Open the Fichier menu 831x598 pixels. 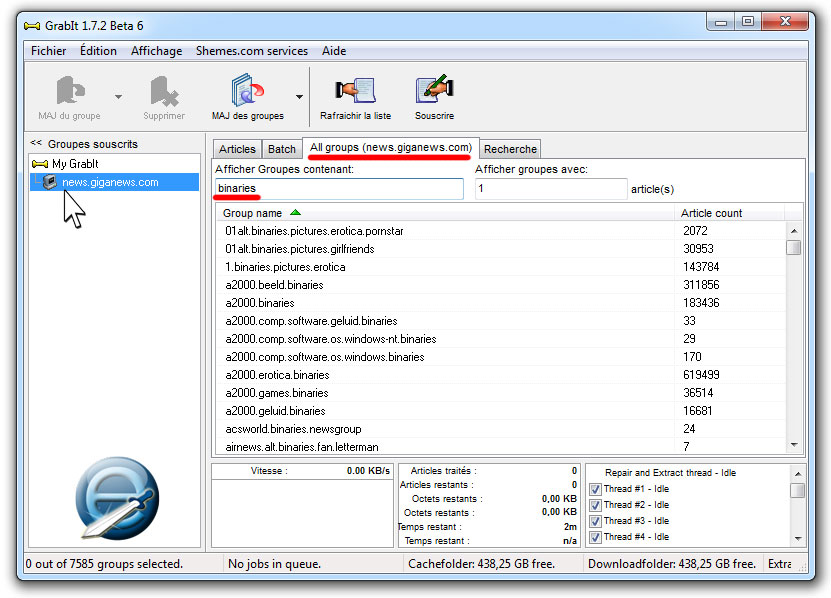pos(48,51)
